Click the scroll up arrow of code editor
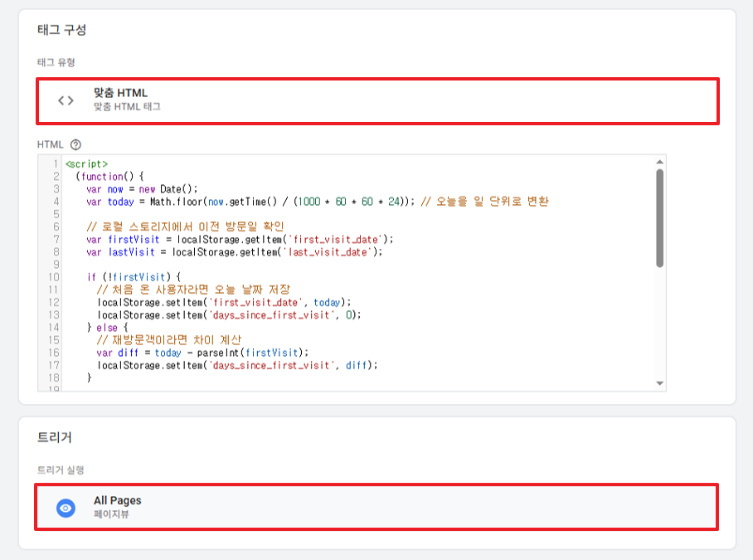Viewport: 753px width, 560px height. click(660, 162)
